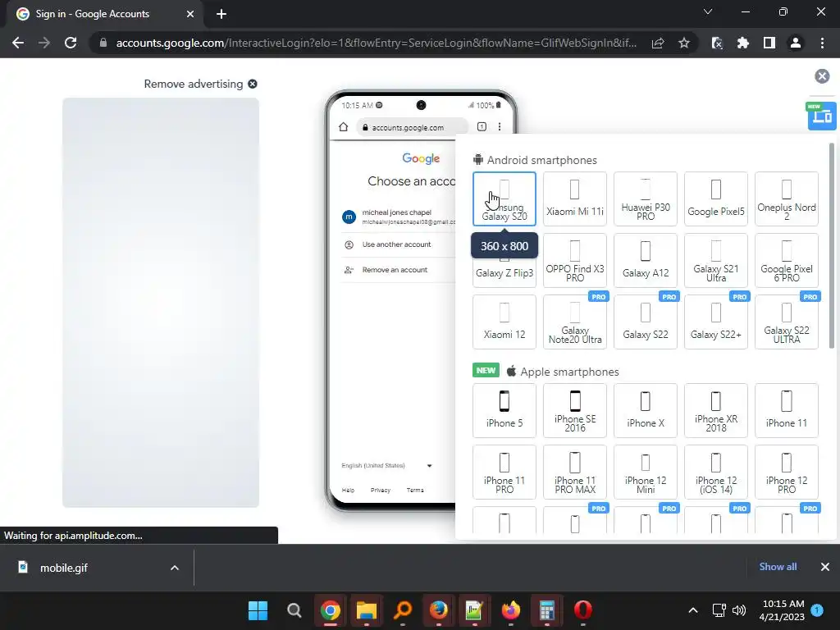Choose the iPhone 12 PRO device
The height and width of the screenshot is (630, 840).
[787, 472]
